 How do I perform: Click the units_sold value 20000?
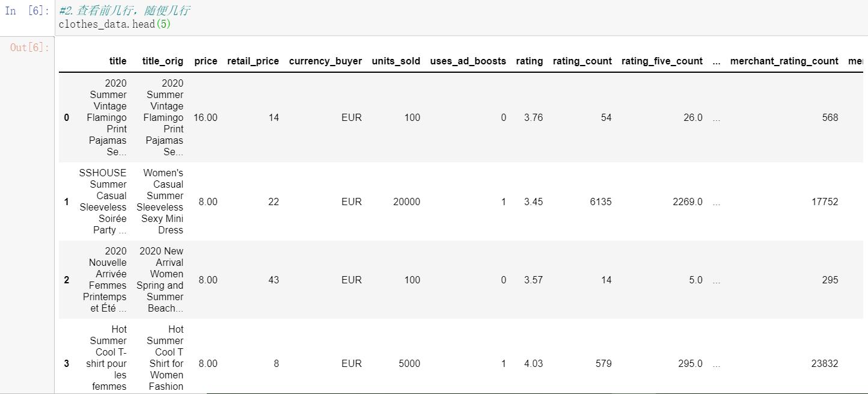coord(406,202)
